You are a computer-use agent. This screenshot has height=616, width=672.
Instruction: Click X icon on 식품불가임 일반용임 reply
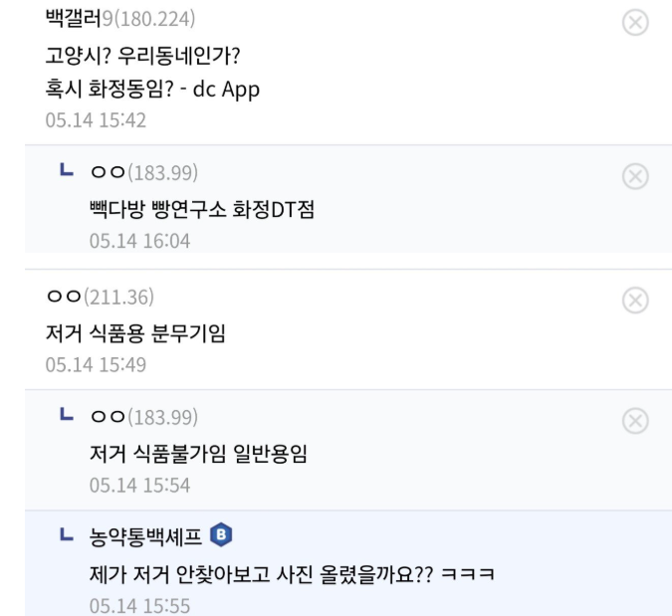[x=635, y=421]
